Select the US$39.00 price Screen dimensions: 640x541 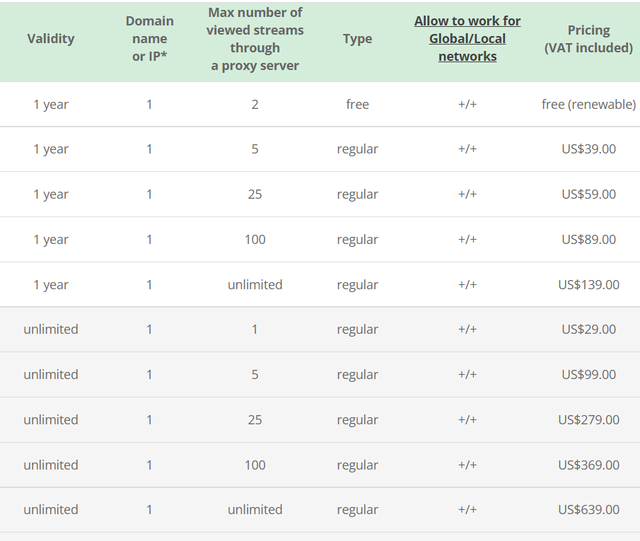pos(588,149)
